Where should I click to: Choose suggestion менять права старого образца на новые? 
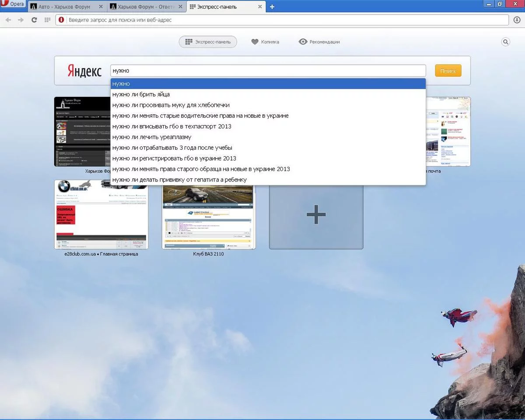(x=268, y=169)
